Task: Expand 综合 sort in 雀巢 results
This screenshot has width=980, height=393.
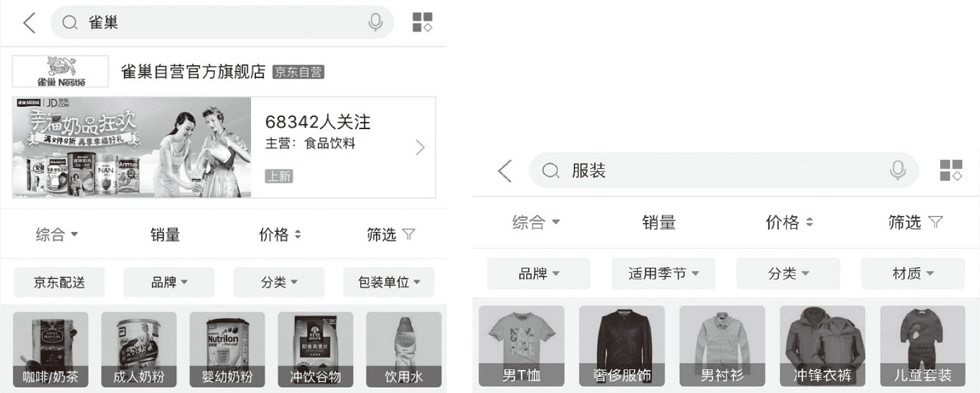Action: pos(57,235)
